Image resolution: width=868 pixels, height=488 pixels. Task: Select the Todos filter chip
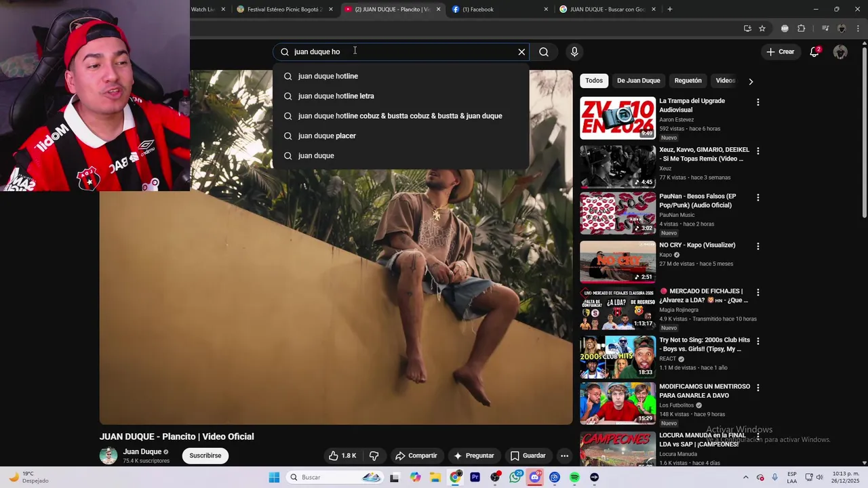(x=594, y=81)
